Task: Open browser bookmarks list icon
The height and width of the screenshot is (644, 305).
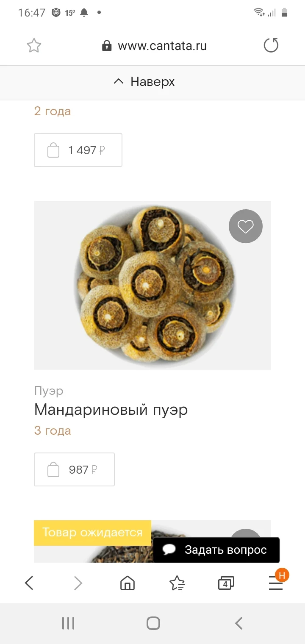Action: tap(177, 583)
